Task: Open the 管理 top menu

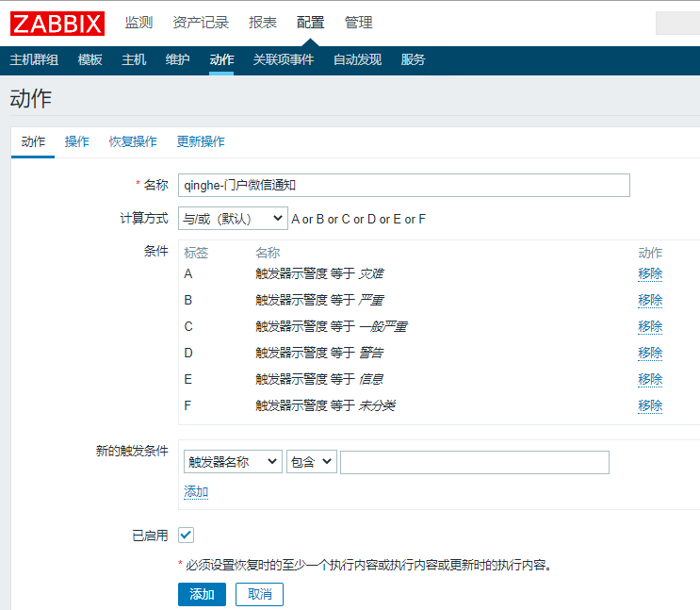Action: click(358, 23)
